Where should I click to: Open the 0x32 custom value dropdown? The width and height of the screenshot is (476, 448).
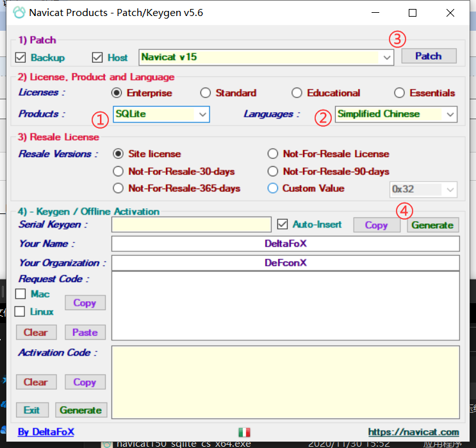(423, 190)
